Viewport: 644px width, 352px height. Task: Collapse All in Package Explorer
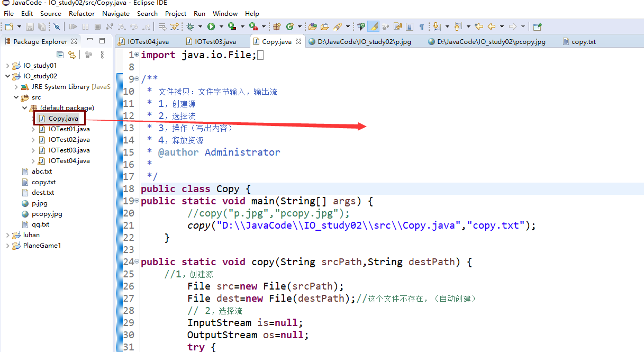(60, 55)
